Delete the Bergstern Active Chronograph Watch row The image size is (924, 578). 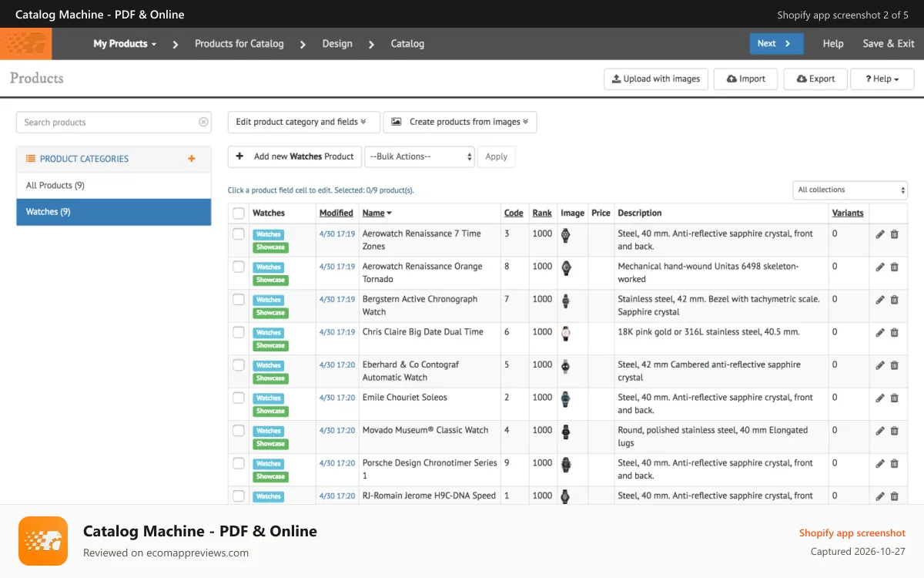pos(894,300)
